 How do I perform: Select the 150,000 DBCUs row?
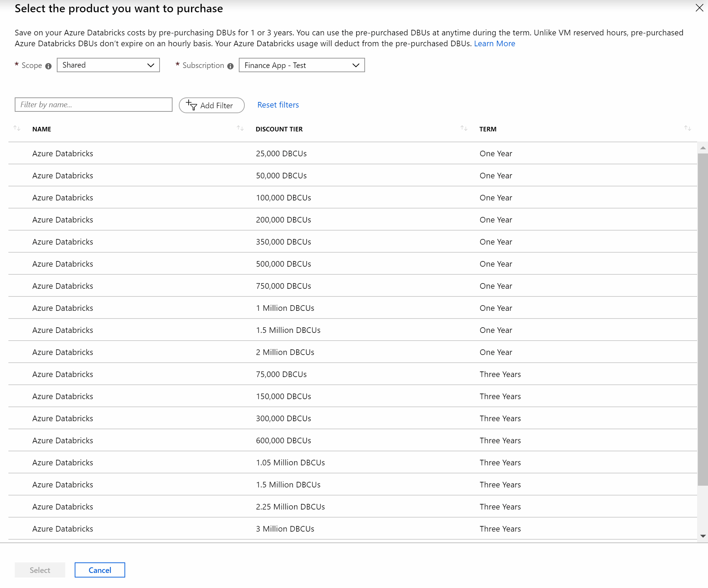pos(353,396)
